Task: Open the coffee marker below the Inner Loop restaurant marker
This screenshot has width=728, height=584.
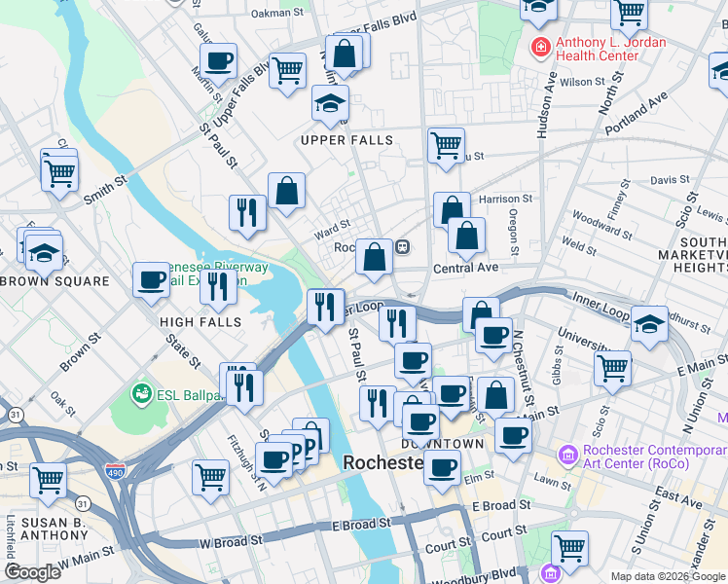Action: coord(413,362)
